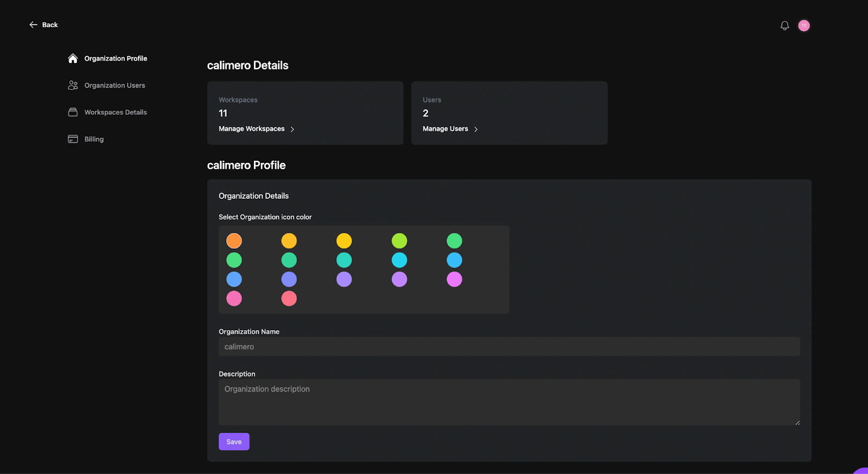
Task: Open the Manage Workspaces link
Action: click(252, 129)
